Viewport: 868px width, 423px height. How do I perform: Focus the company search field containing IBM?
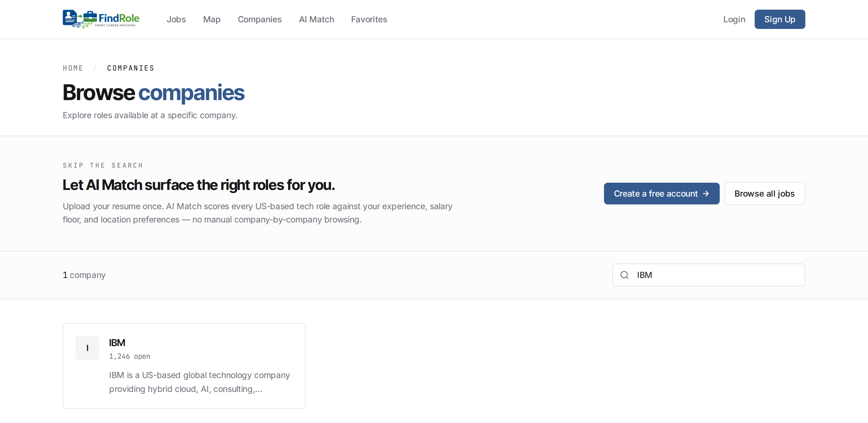tap(709, 275)
